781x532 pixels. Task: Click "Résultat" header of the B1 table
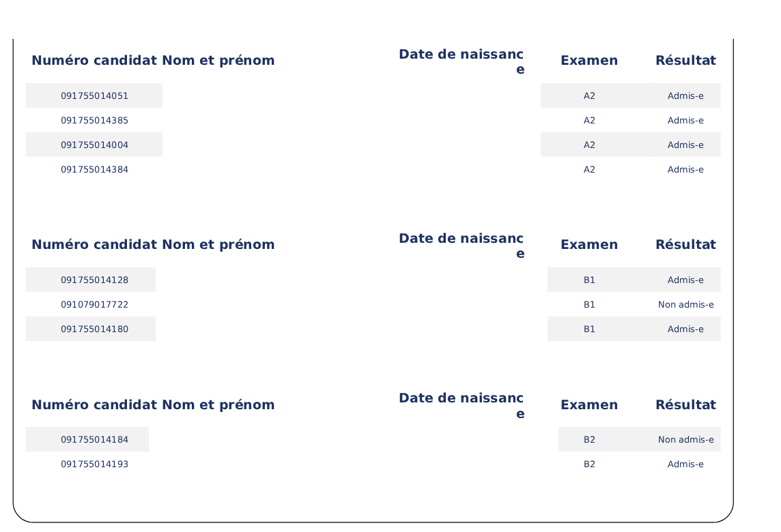point(685,245)
